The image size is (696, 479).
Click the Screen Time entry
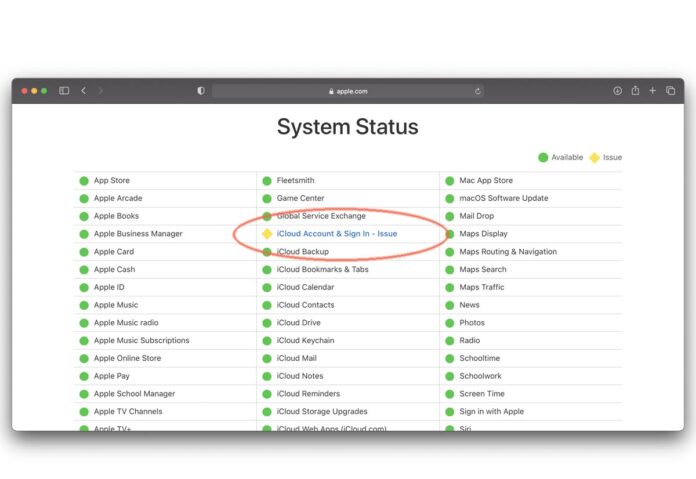[482, 394]
